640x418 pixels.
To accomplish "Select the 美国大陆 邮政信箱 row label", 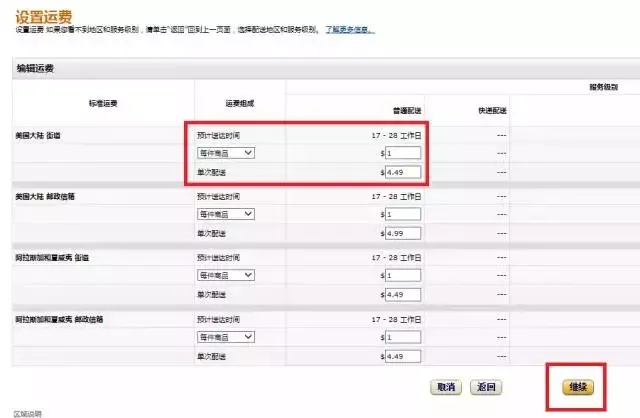I will click(45, 196).
